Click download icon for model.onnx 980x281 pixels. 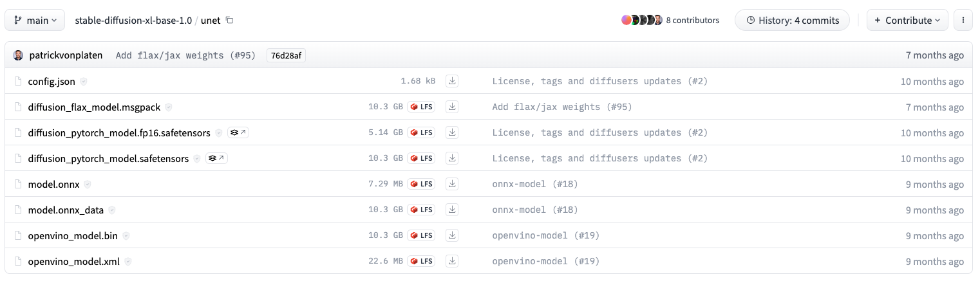tap(452, 184)
